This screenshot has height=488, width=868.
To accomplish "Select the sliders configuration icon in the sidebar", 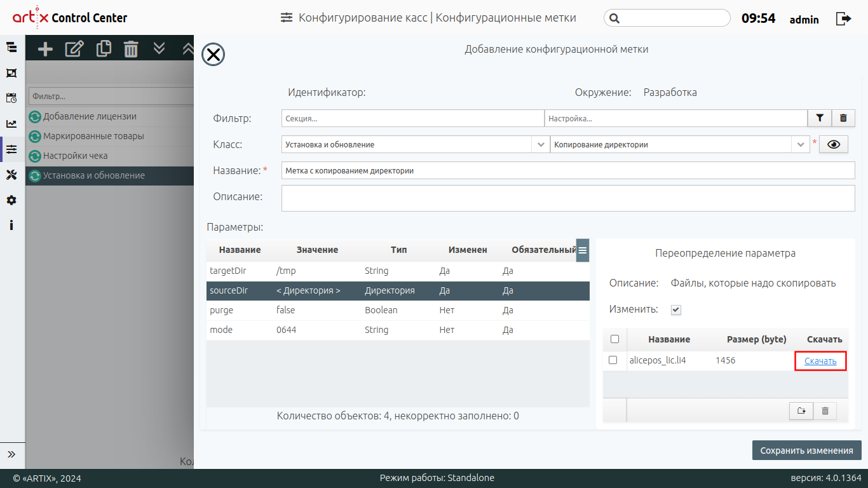I will [x=11, y=149].
